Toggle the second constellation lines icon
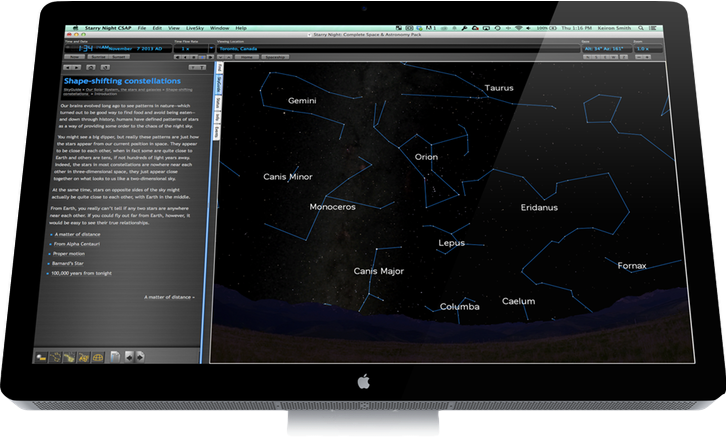Viewport: 726px width, 447px height. pyautogui.click(x=69, y=357)
